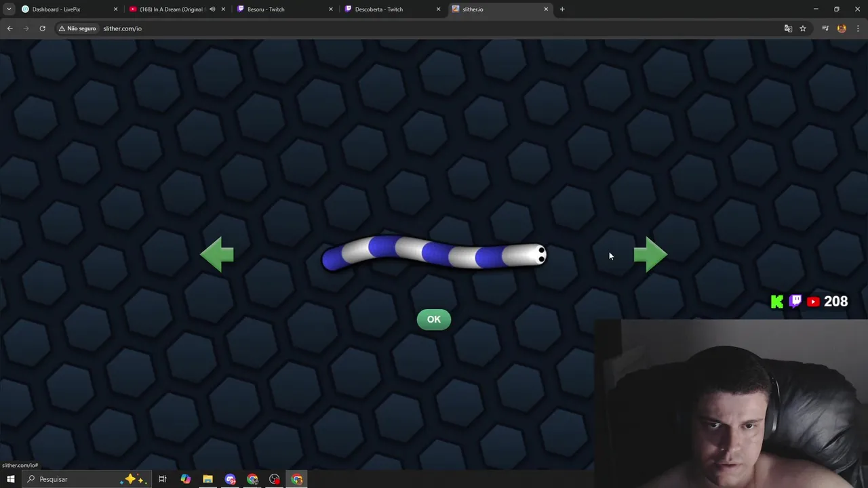Open the active Chrome taskbar icon
The width and height of the screenshot is (868, 488).
297,479
